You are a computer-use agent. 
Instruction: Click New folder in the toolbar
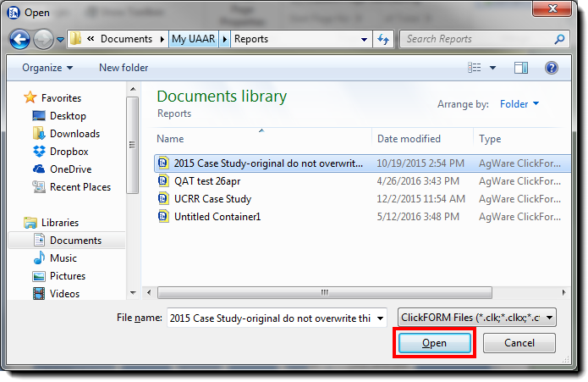click(124, 68)
